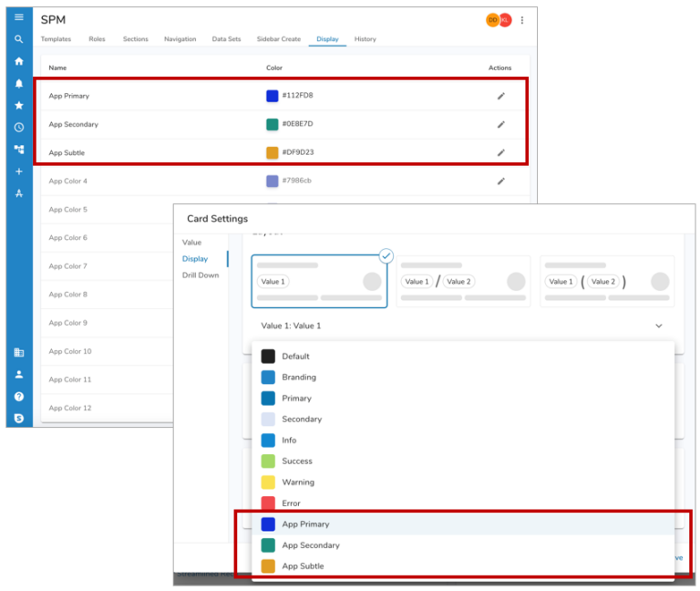Collapse the Value 1 dropdown chevron
700x591 pixels.
(x=658, y=326)
